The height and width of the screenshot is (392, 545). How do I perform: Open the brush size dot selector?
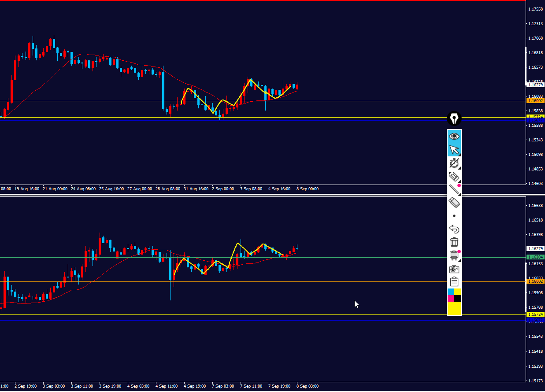454,216
